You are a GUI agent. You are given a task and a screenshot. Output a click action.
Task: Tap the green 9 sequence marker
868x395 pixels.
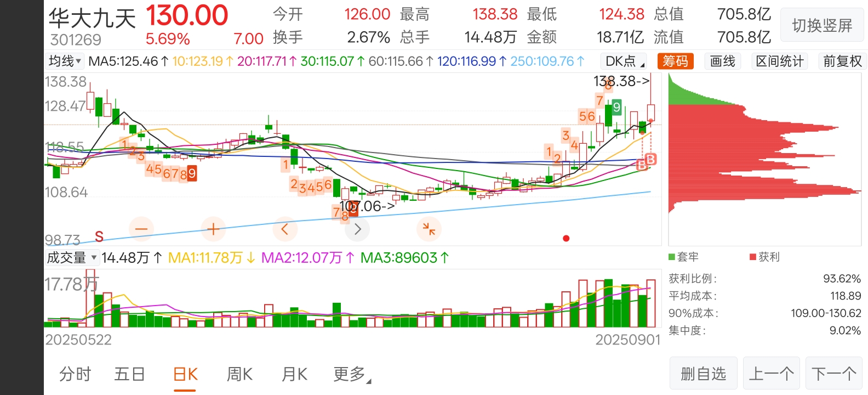coord(616,107)
